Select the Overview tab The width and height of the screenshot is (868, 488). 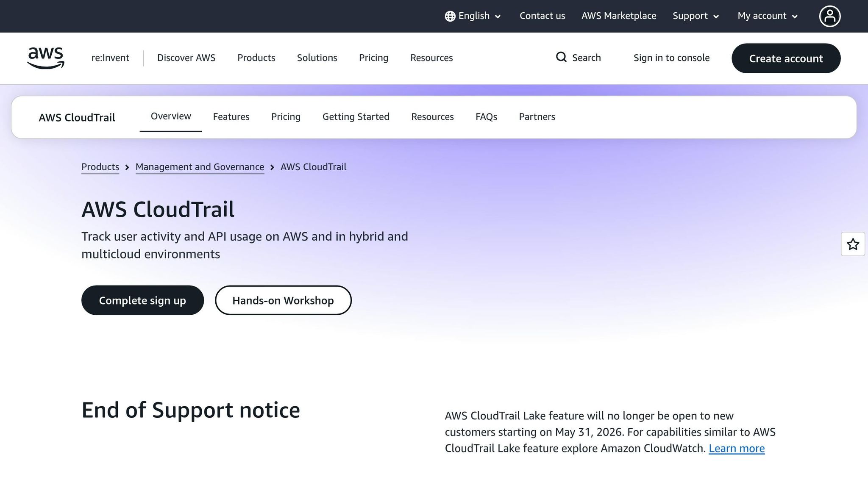(x=171, y=116)
